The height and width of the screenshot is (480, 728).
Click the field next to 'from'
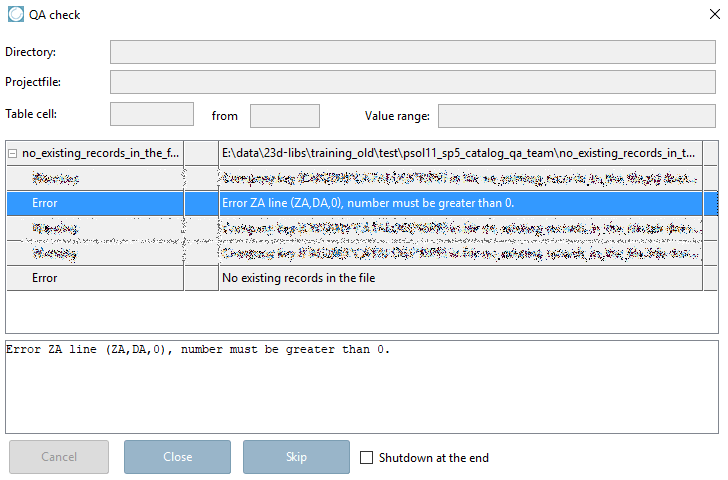point(285,116)
